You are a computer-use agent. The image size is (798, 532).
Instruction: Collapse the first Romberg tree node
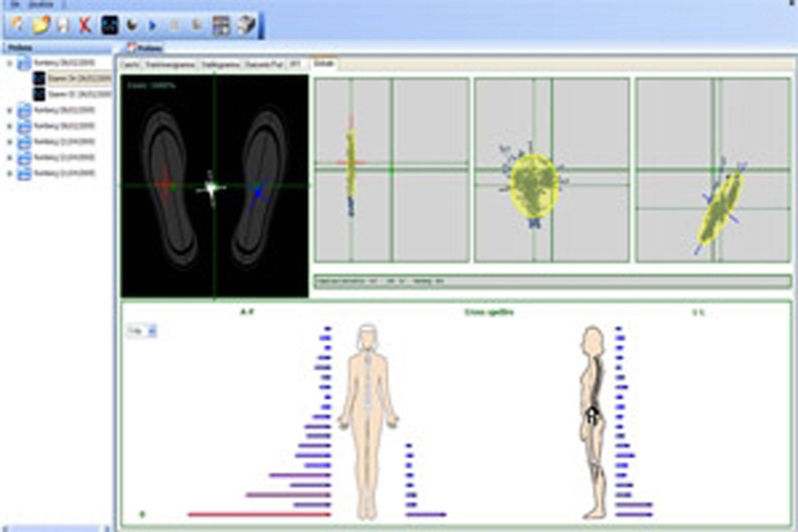(10, 63)
